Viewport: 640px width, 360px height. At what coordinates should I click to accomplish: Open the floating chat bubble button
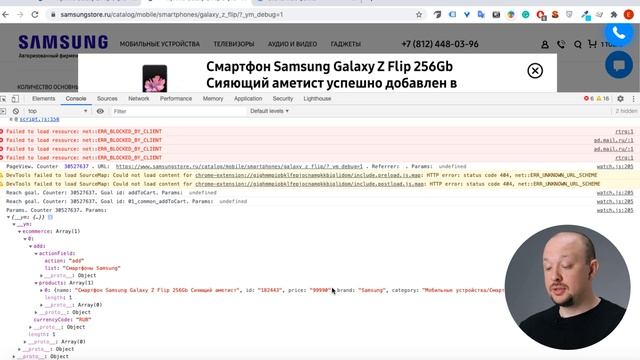[x=619, y=65]
